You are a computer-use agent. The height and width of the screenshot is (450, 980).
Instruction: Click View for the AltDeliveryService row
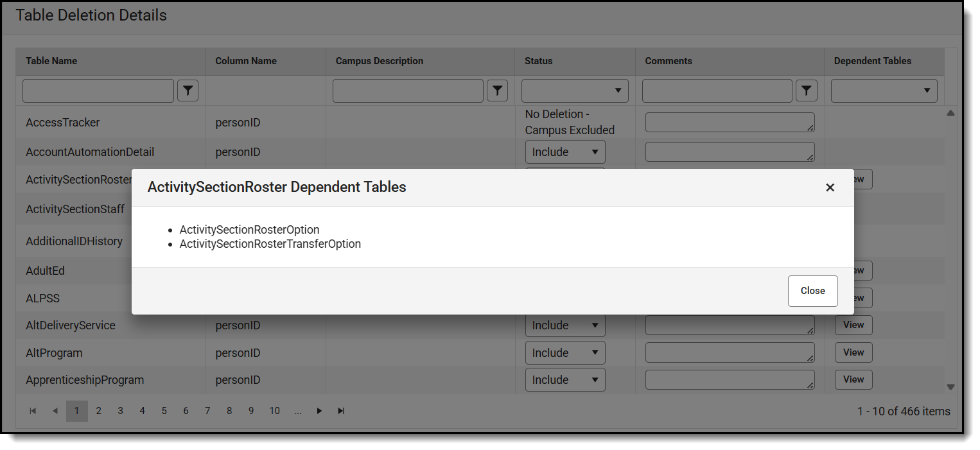853,325
